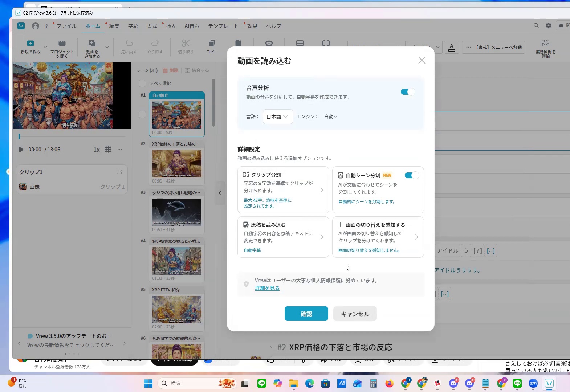The image size is (570, 392).
Task: Open the 新規で作成 dropdown arrow
Action: tap(45, 47)
